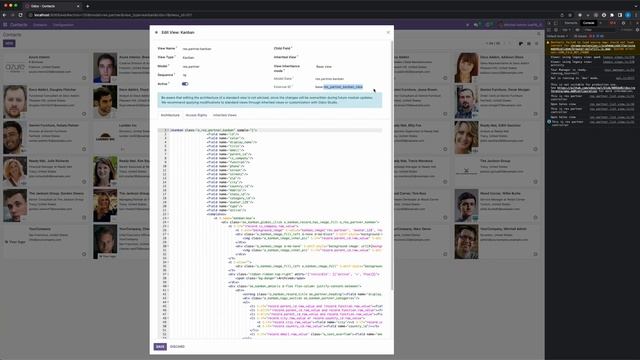Open the Default levels dropdown in console

557,36
